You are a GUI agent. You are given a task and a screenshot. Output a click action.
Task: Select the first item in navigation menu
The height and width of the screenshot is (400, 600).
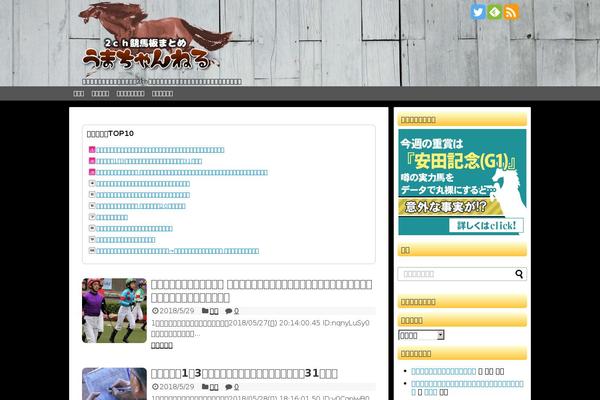coord(78,94)
